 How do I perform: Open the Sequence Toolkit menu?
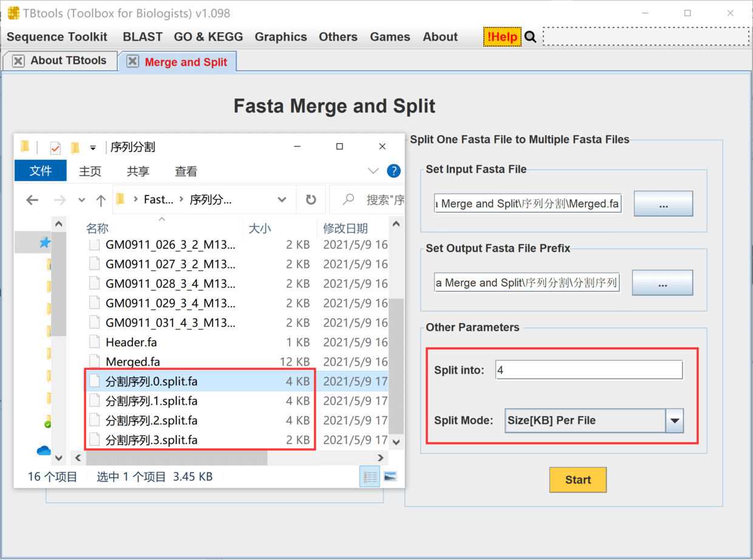pos(57,37)
